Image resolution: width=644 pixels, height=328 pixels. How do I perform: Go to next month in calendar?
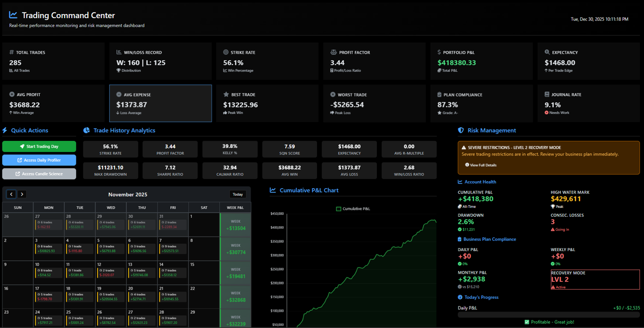coord(22,194)
